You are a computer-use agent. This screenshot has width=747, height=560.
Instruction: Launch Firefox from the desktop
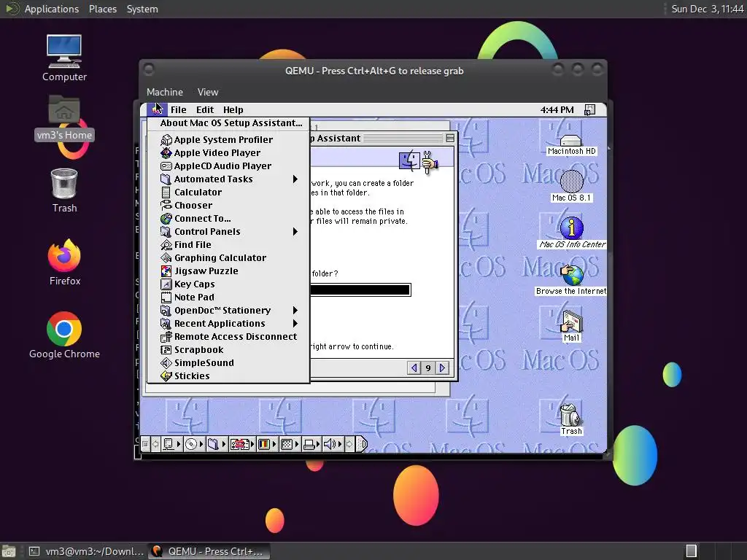click(64, 262)
